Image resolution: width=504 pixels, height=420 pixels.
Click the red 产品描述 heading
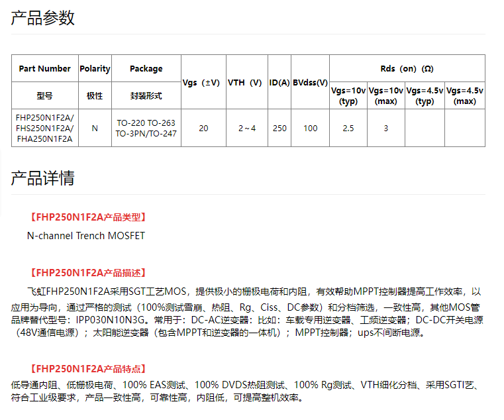(x=87, y=273)
